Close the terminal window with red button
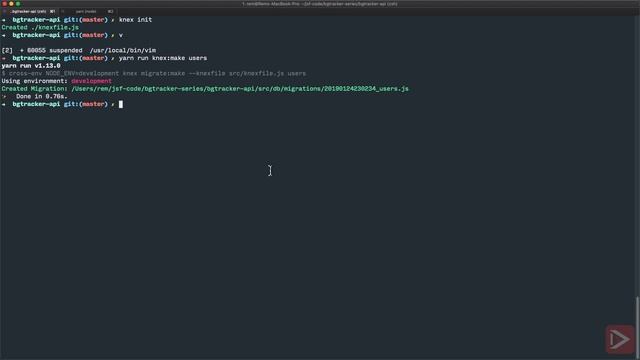 (4, 4)
